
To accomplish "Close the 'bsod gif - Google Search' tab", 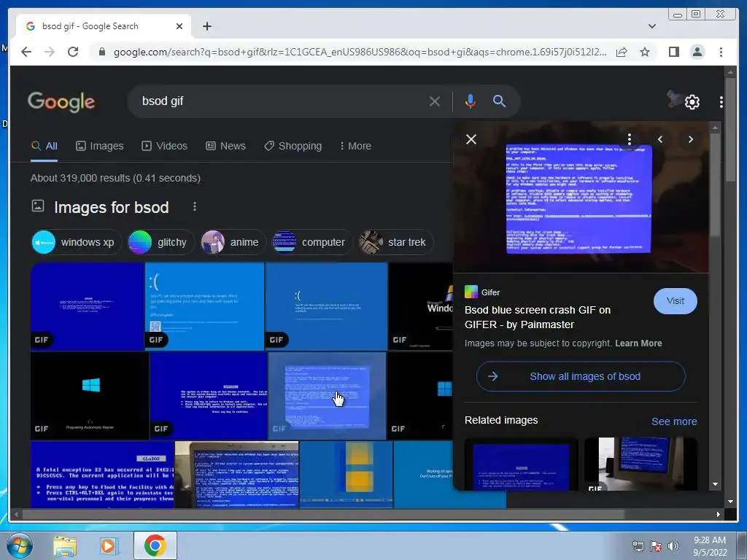I will pos(179,26).
